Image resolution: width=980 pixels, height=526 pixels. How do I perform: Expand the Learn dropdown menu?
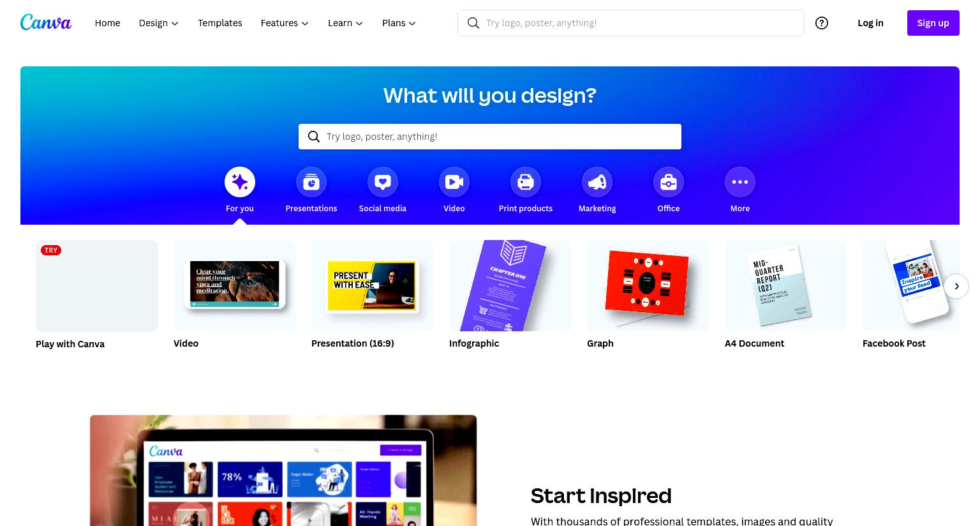tap(345, 23)
